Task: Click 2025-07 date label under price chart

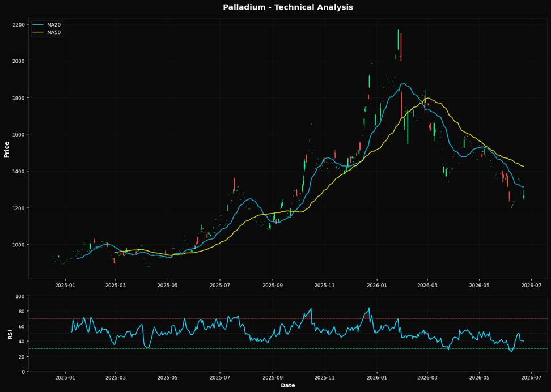Action: click(x=220, y=286)
